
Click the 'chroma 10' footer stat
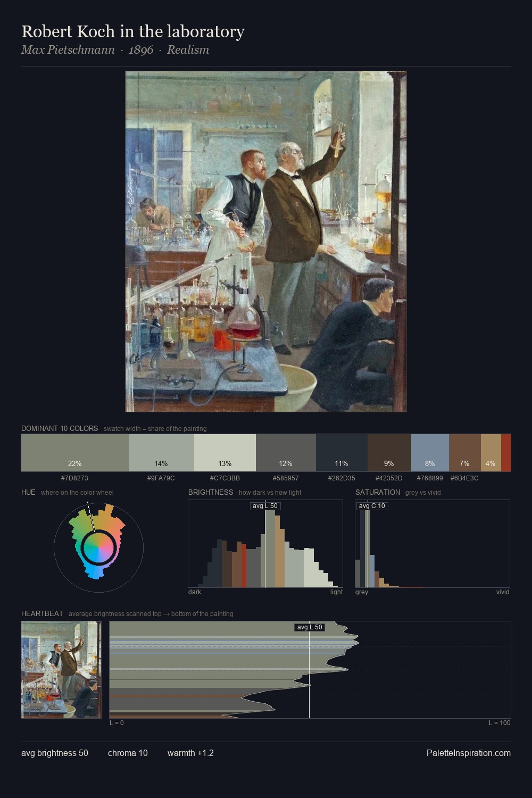[128, 753]
